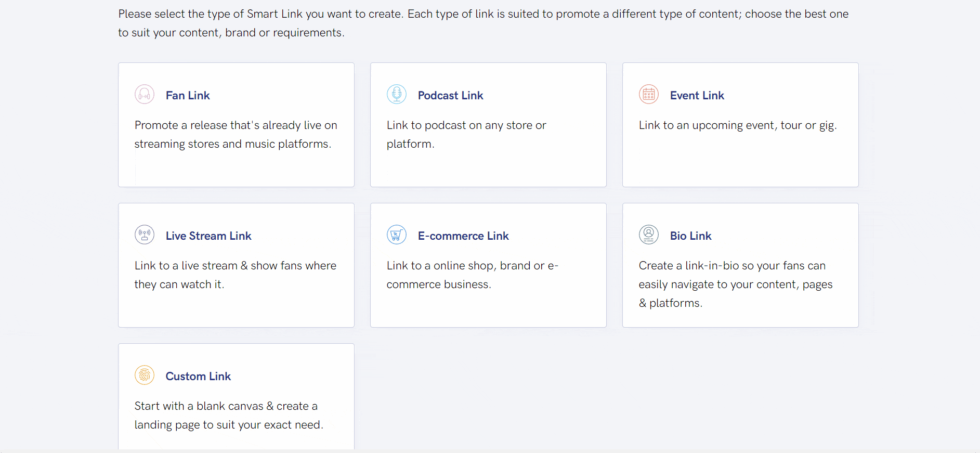Click 'Link to a live stream & show fans' text

point(236,275)
